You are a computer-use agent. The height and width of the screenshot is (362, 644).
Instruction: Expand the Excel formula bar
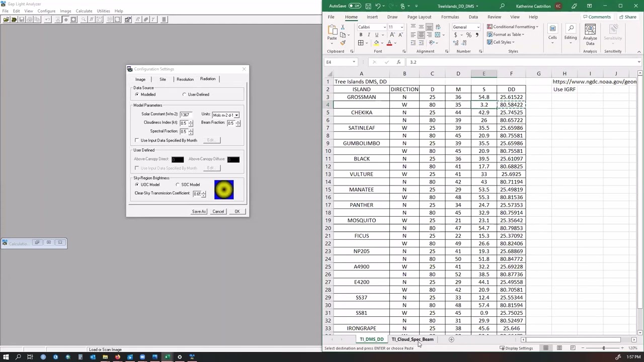point(639,62)
